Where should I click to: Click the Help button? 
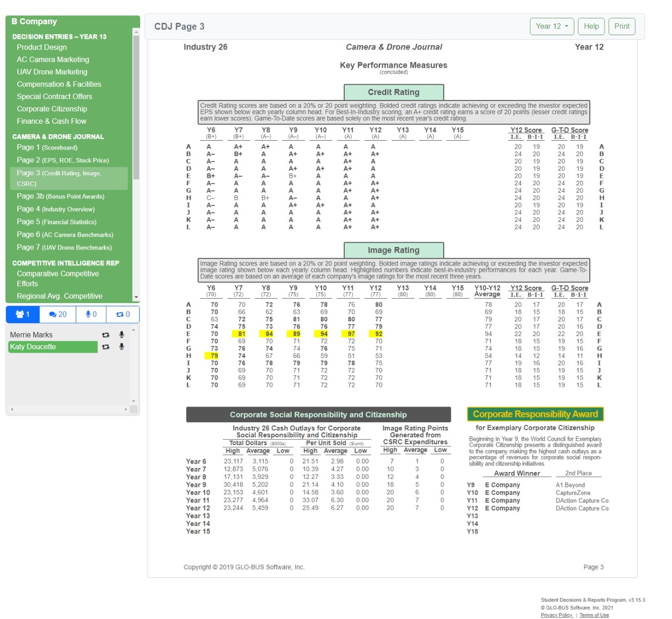591,26
